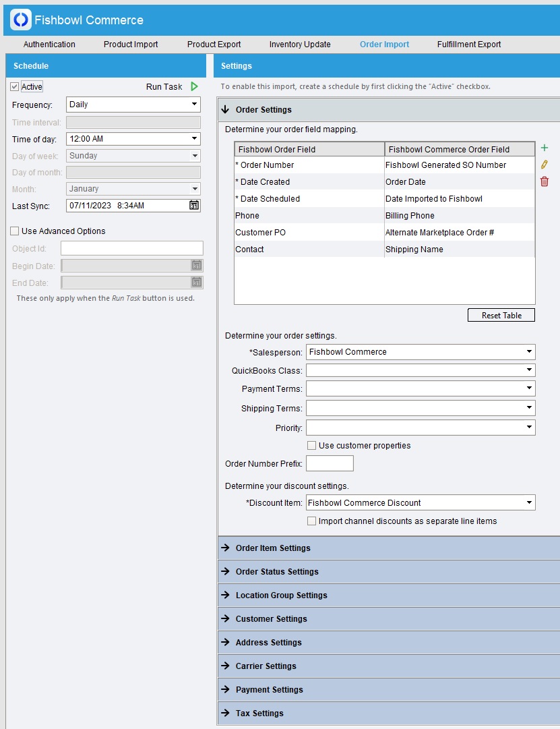Click the Fishbowl Commerce logo icon
The width and height of the screenshot is (560, 729).
21,20
